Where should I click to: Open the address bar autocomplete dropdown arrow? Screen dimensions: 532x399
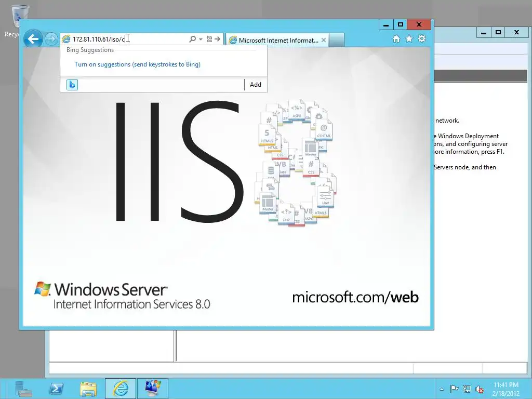click(201, 39)
